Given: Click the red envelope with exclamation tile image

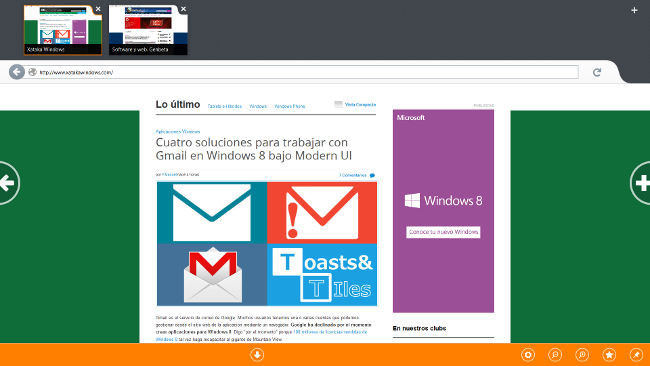Looking at the screenshot, I should point(322,213).
